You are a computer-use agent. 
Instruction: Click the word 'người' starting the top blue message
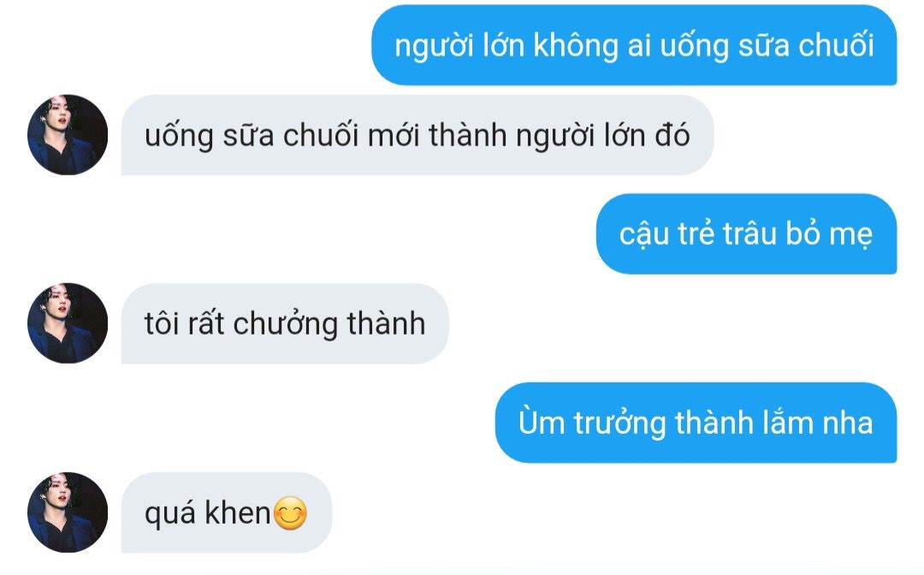434,46
